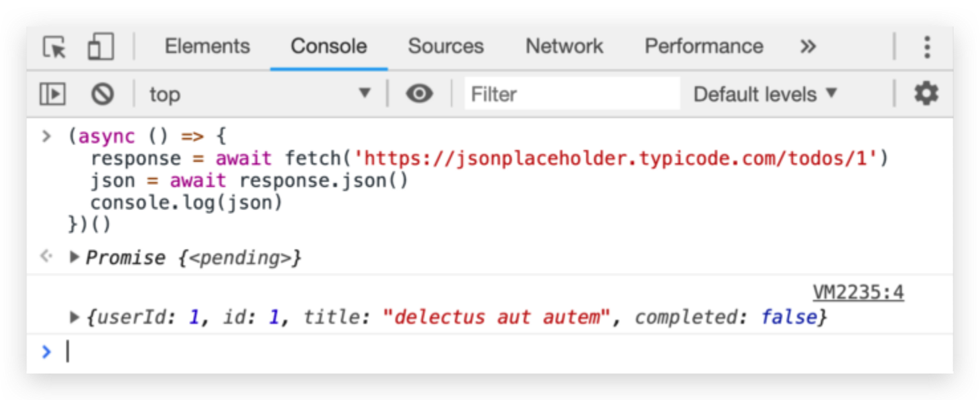Screen dimensions: 980x400
Task: Follow the VM2235:4 source link
Action: [858, 292]
